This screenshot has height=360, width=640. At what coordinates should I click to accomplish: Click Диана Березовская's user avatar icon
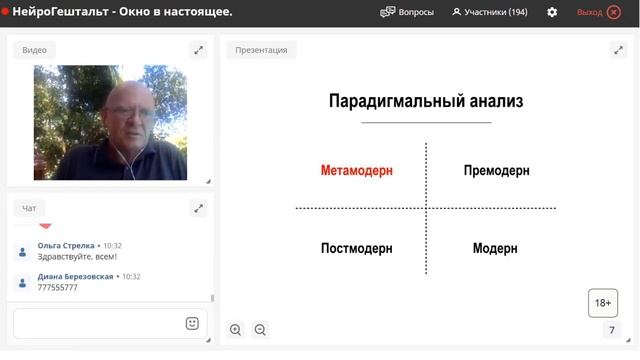[x=22, y=282]
